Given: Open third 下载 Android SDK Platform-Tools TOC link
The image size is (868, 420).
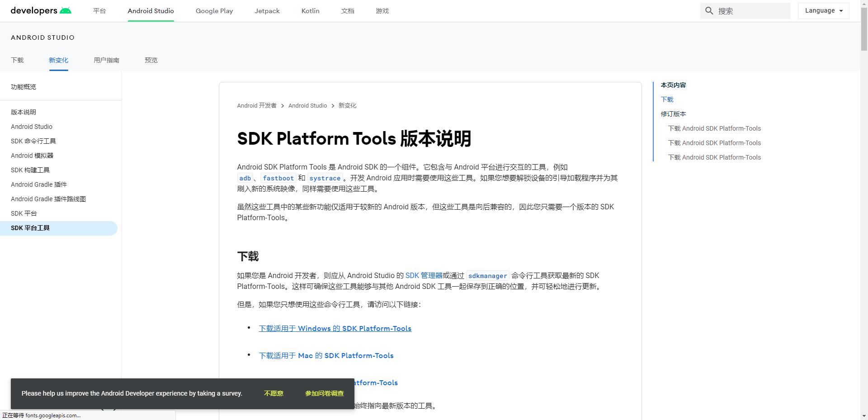Looking at the screenshot, I should [714, 157].
